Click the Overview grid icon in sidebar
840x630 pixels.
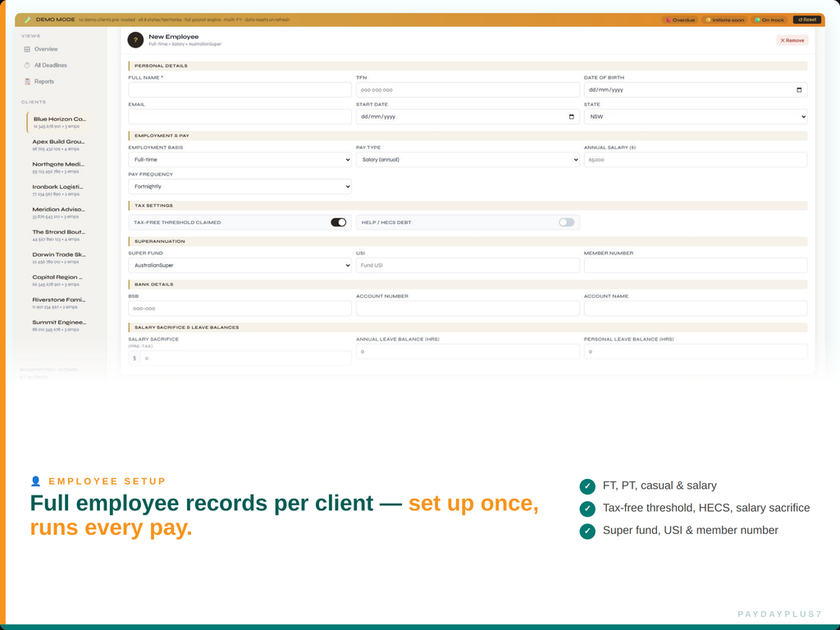27,48
